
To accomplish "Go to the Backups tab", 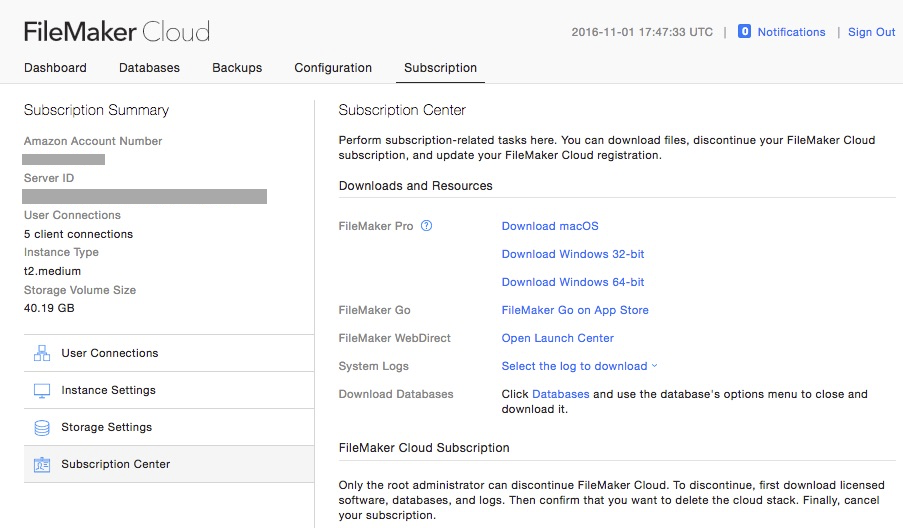I will pyautogui.click(x=237, y=68).
